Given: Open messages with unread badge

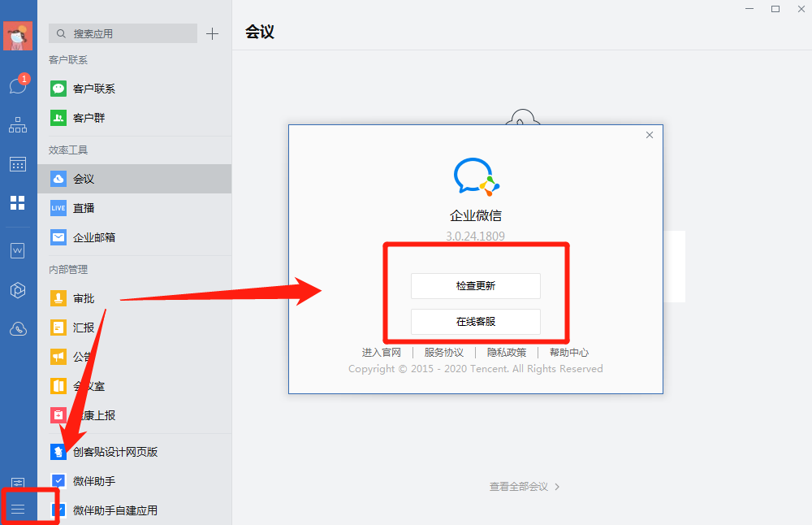Looking at the screenshot, I should (19, 84).
